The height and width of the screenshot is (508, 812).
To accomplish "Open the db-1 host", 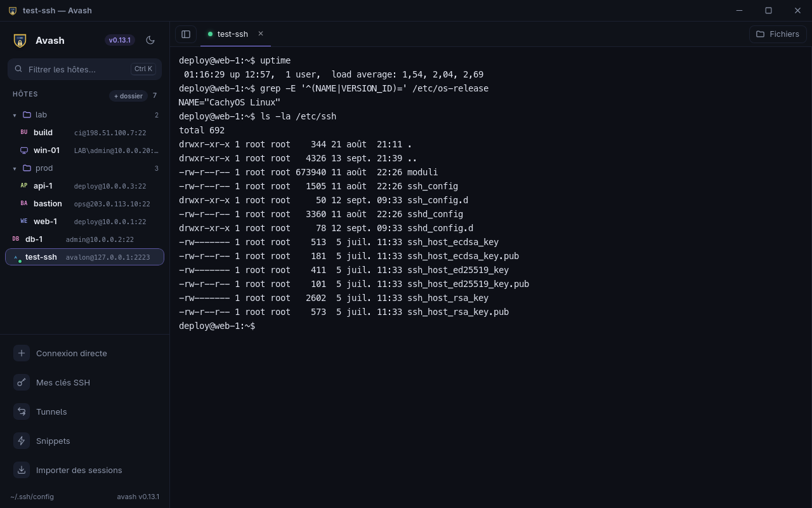I will (84, 239).
